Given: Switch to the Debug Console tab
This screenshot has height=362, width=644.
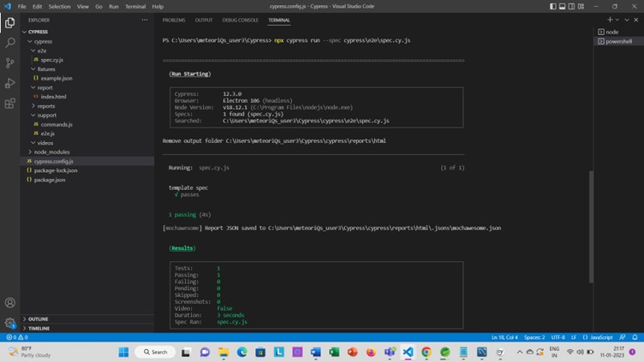Looking at the screenshot, I should pos(241,21).
